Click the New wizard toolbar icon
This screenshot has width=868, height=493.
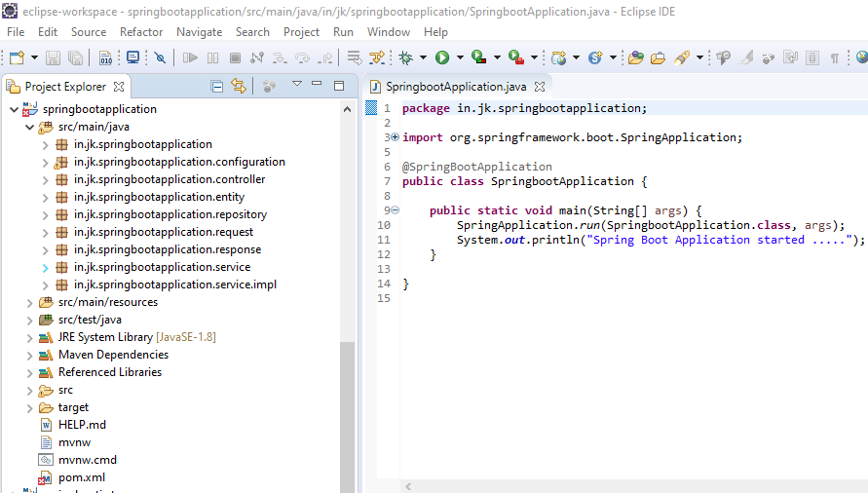(x=17, y=57)
